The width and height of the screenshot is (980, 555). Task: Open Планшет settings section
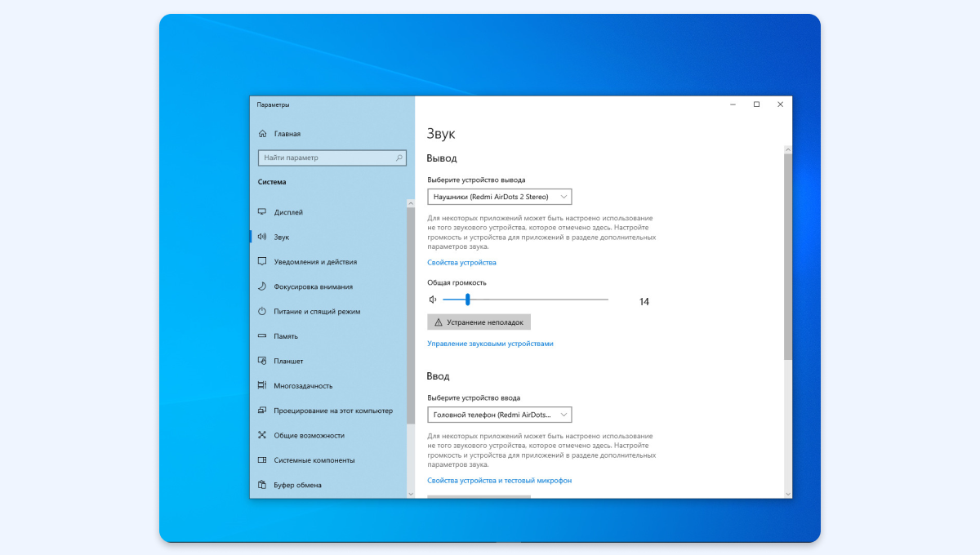[288, 361]
